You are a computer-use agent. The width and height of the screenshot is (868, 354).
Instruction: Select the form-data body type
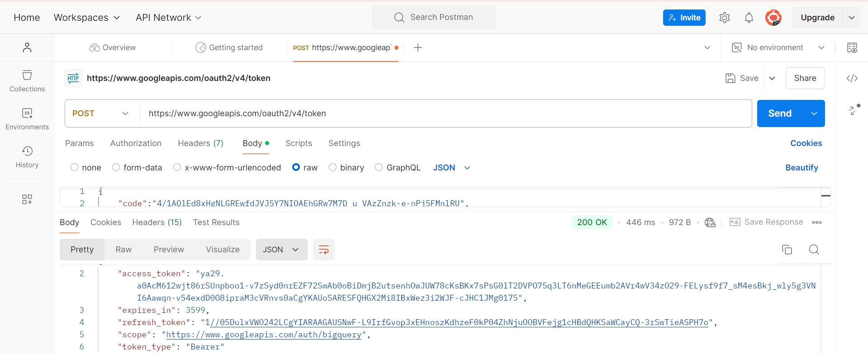click(116, 167)
